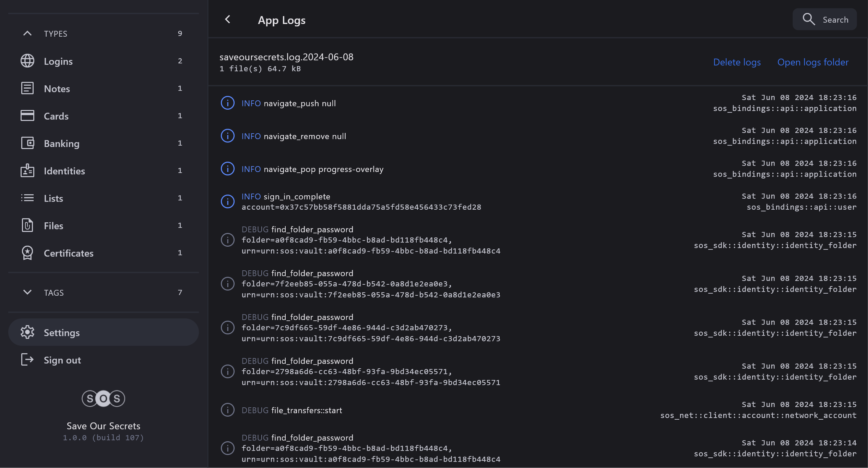Select the Settings menu item
868x468 pixels.
(x=62, y=333)
